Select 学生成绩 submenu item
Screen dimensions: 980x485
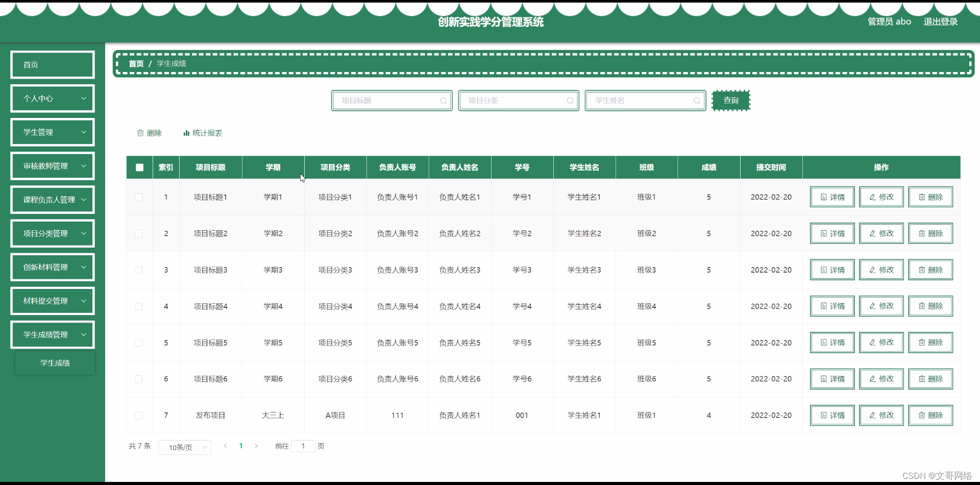tap(55, 363)
